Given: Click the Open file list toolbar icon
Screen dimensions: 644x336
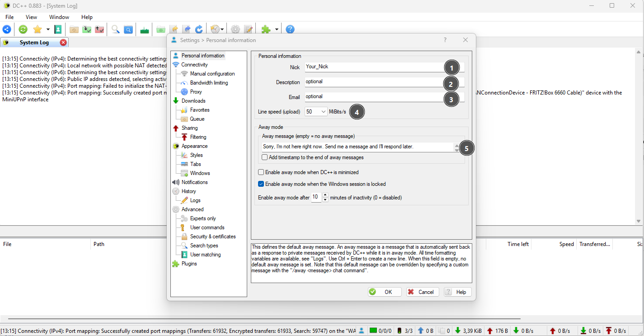Looking at the screenshot, I should [x=161, y=29].
